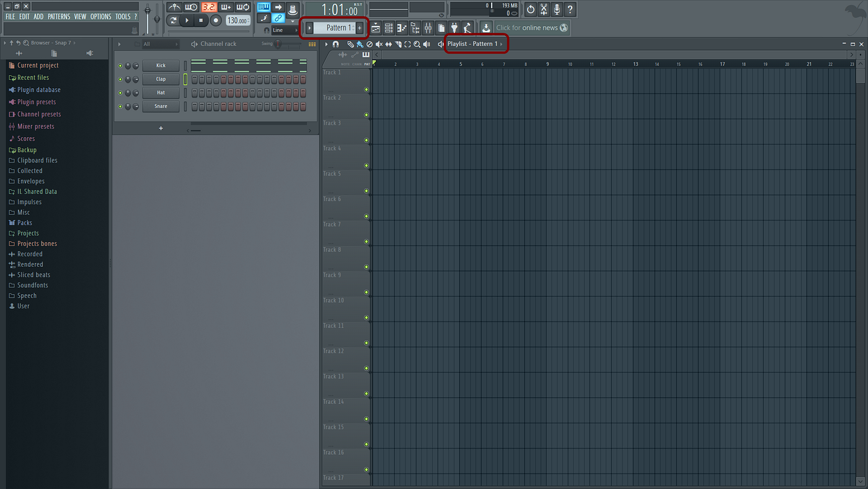Viewport: 868px width, 489px height.
Task: Toggle the typing keyboard to piano icon
Action: click(263, 7)
